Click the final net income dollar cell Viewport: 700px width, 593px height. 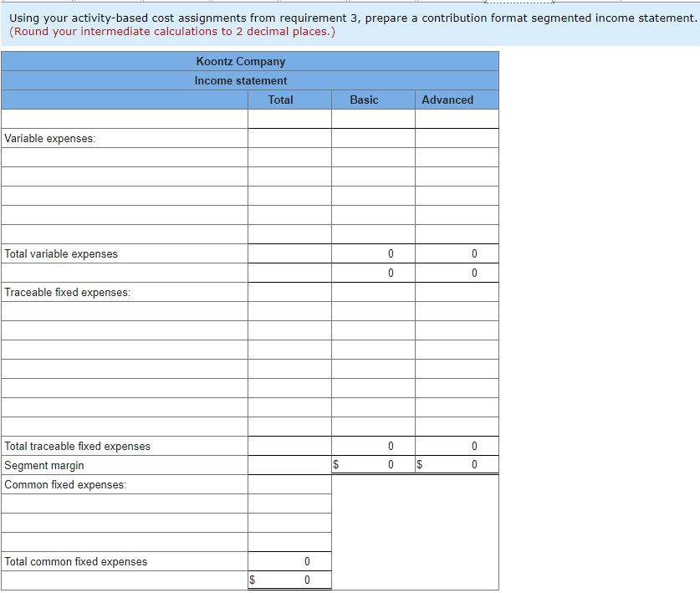click(x=289, y=580)
